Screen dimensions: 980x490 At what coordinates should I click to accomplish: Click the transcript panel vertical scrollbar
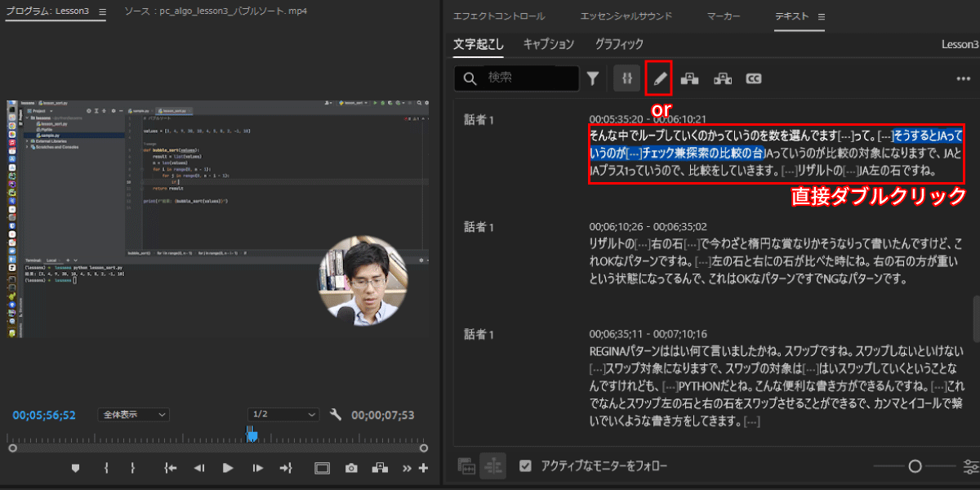[976, 318]
